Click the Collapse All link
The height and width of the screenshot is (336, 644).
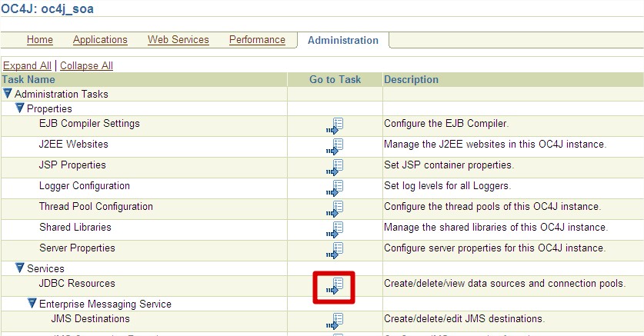point(86,66)
